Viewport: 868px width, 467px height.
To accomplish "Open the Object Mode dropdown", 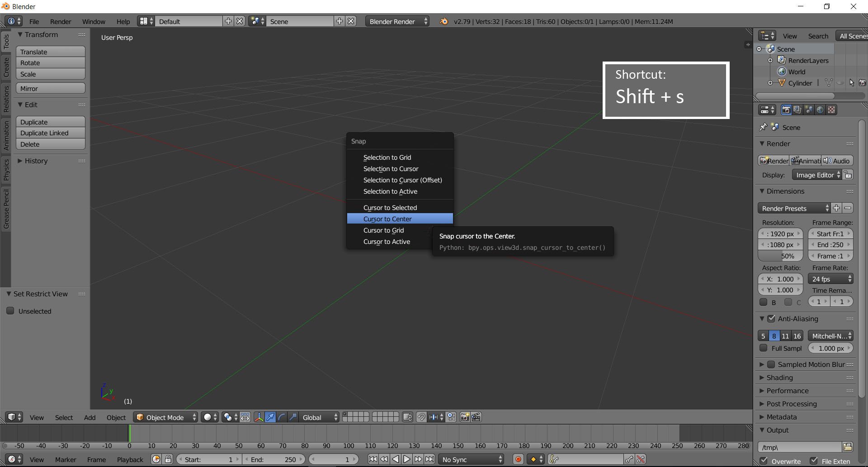I will 166,417.
